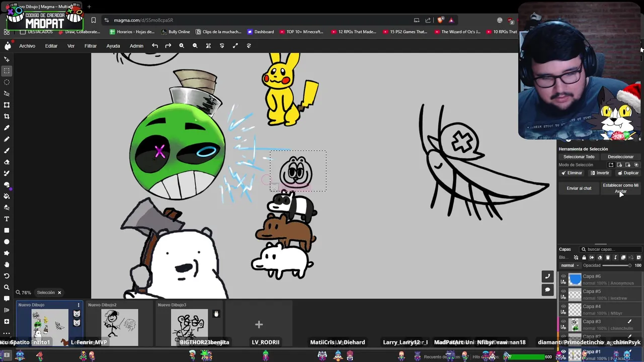Screen dimensions: 644x362
Task: Open the Editar menu
Action: tap(51, 46)
